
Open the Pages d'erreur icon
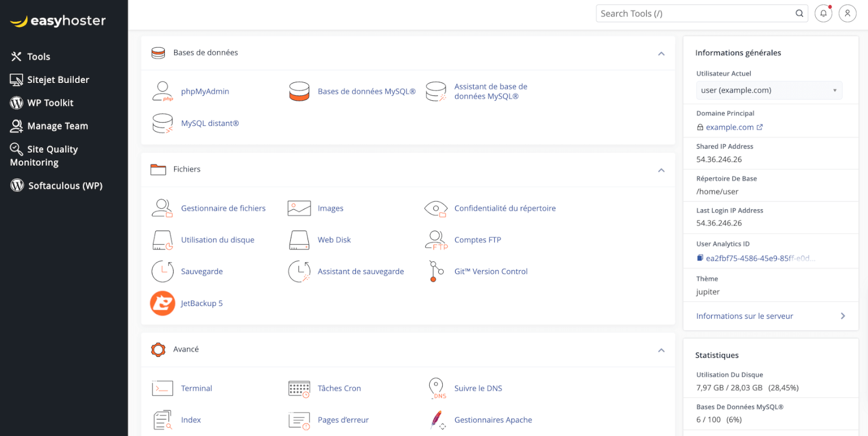[299, 420]
